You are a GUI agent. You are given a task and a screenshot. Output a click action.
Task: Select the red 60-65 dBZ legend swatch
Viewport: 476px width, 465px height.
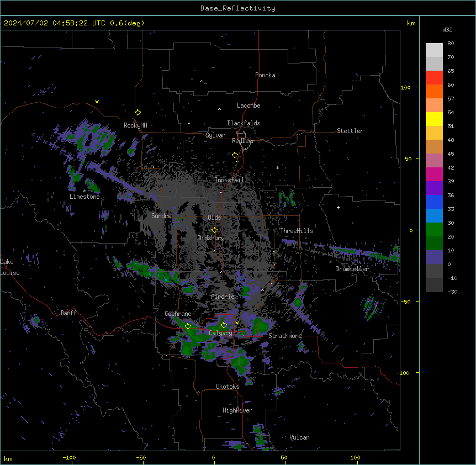point(434,77)
